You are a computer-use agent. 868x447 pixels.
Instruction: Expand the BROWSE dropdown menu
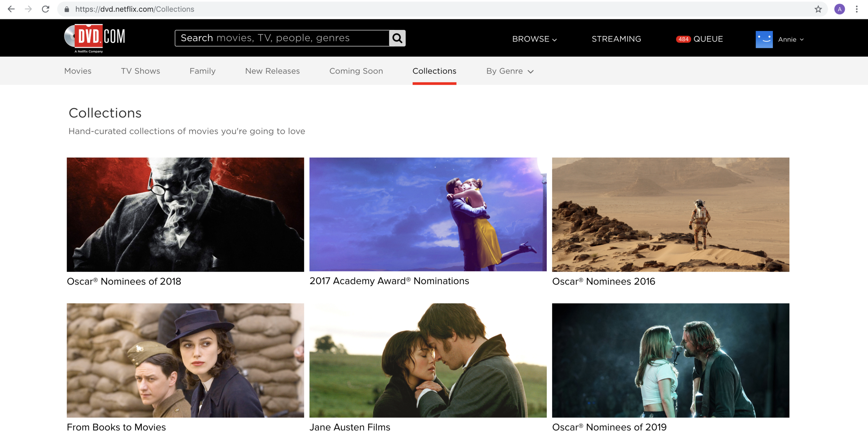[x=535, y=39]
